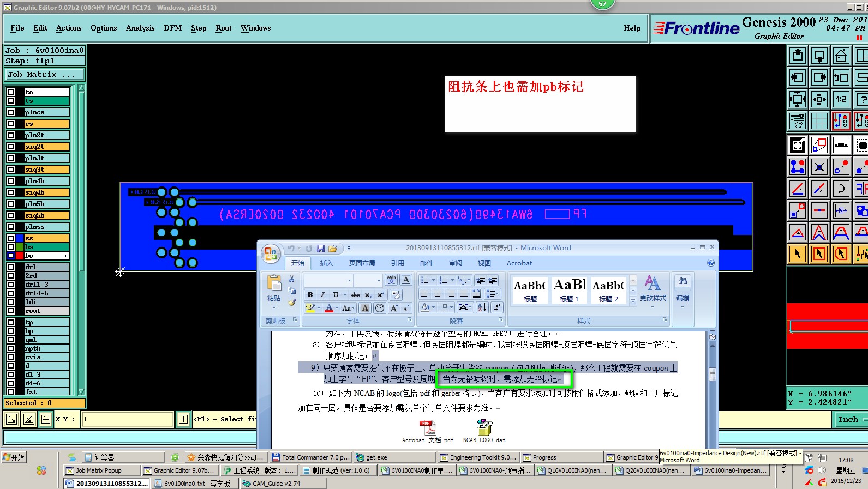Screen dimensions: 868x489
Task: Open the DFM menu
Action: point(173,28)
